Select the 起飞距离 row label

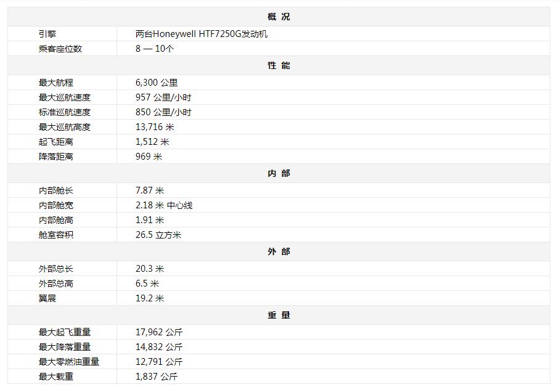tap(55, 142)
